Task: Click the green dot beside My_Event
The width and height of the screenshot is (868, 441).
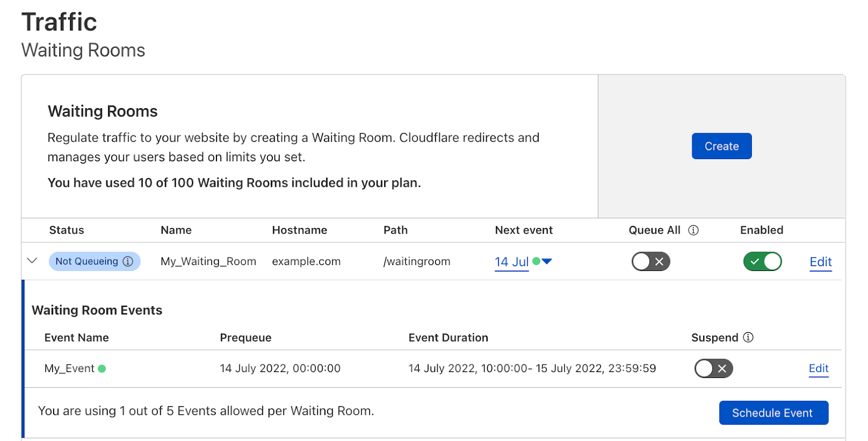Action: [x=102, y=369]
